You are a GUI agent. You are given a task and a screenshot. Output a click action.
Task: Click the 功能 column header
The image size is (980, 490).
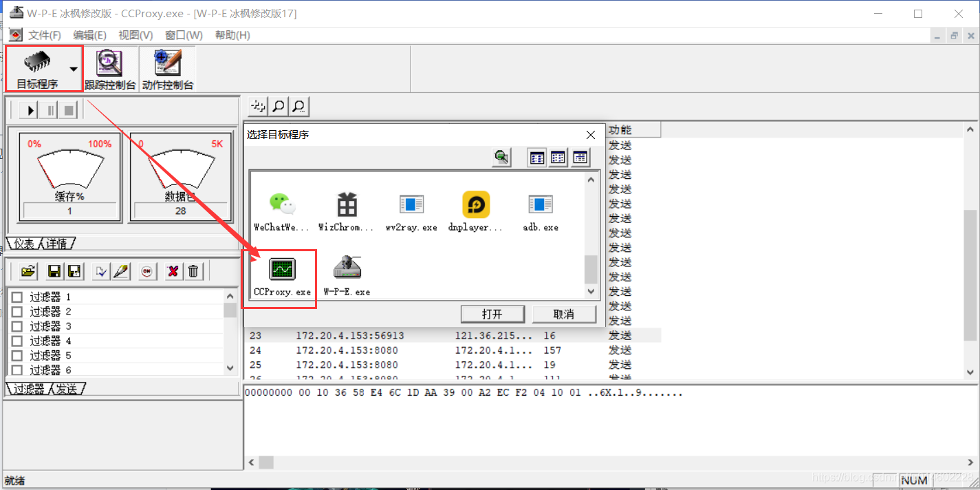(x=633, y=129)
